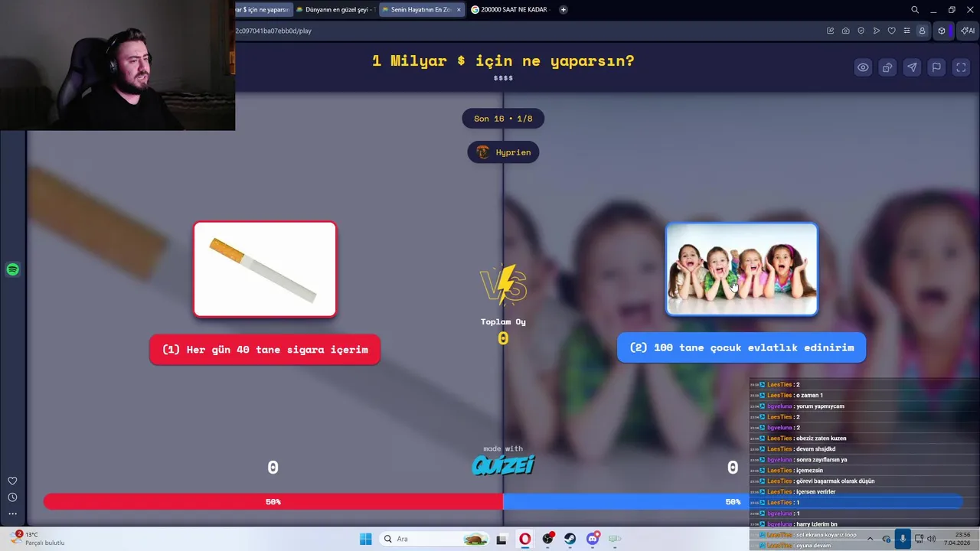The height and width of the screenshot is (551, 980).
Task: Open Task View on the taskbar
Action: [x=501, y=539]
